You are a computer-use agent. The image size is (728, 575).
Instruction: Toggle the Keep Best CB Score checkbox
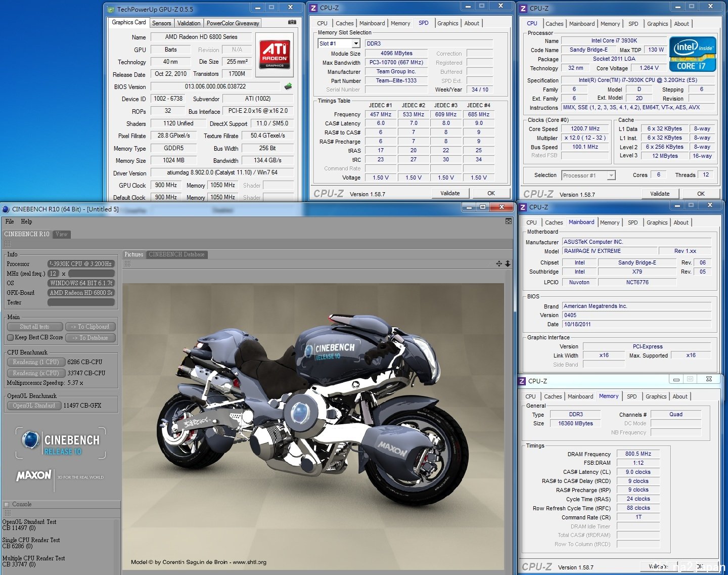pyautogui.click(x=10, y=337)
